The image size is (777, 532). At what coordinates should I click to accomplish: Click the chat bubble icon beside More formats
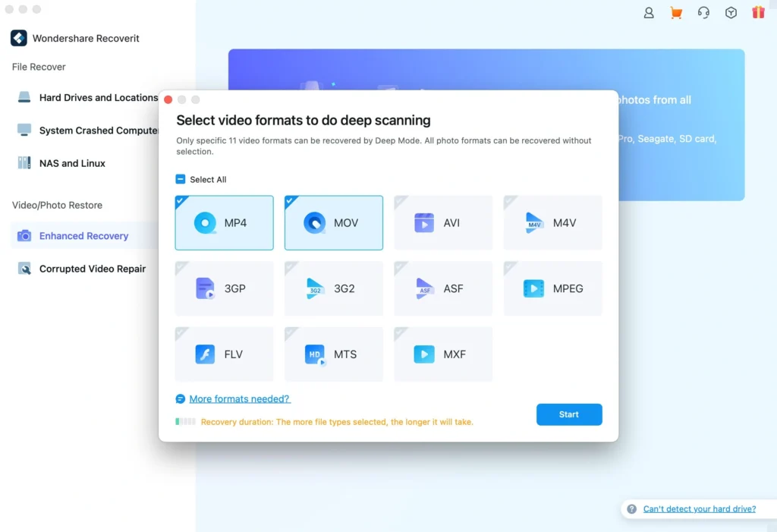[x=181, y=398]
